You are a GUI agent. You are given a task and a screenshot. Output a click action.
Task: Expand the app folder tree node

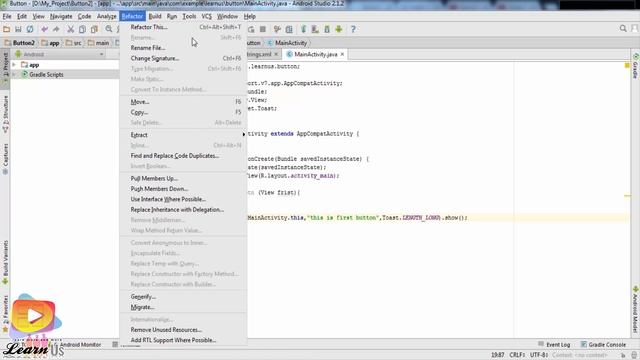point(14,65)
